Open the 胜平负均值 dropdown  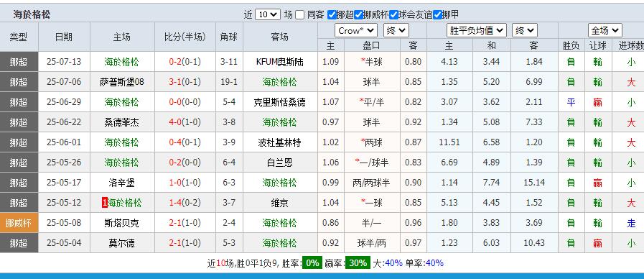point(477,30)
